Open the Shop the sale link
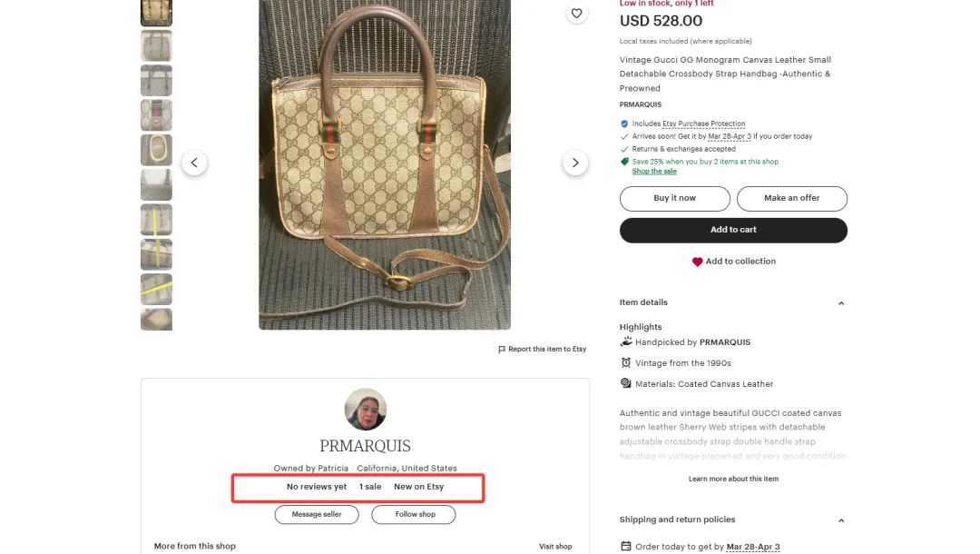This screenshot has height=554, width=980. coord(654,172)
